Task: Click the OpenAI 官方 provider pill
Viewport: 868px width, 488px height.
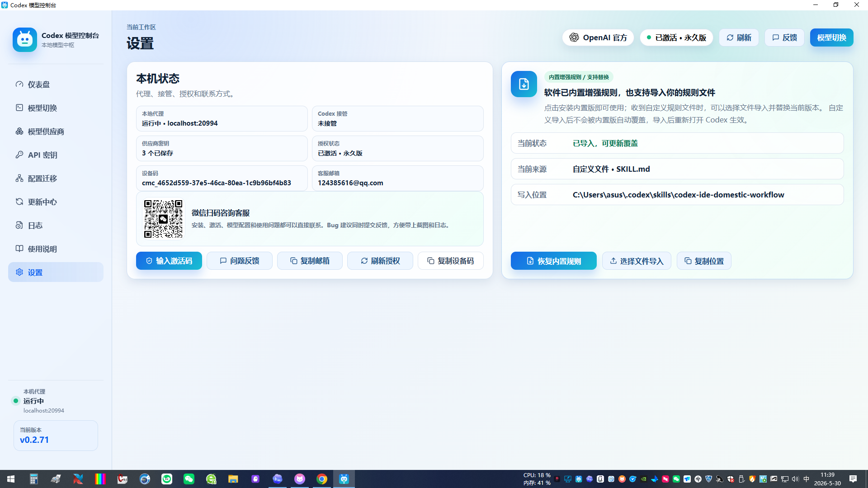Action: click(x=598, y=38)
